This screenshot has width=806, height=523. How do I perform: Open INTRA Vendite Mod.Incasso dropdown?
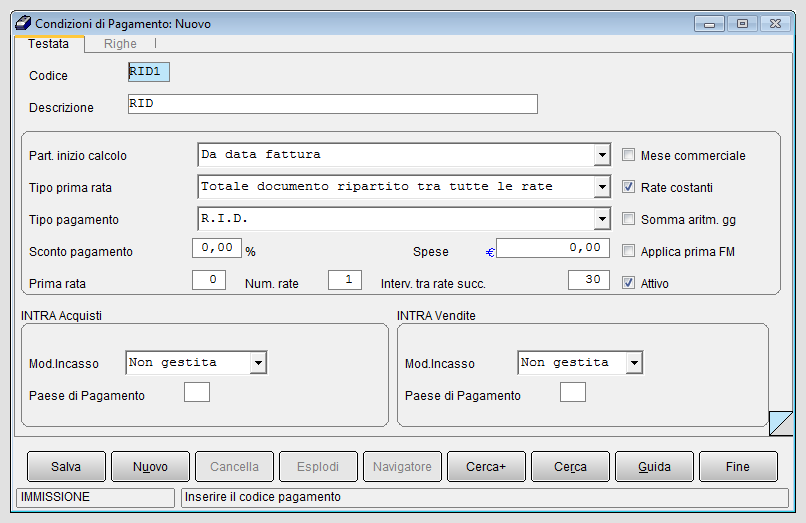634,363
